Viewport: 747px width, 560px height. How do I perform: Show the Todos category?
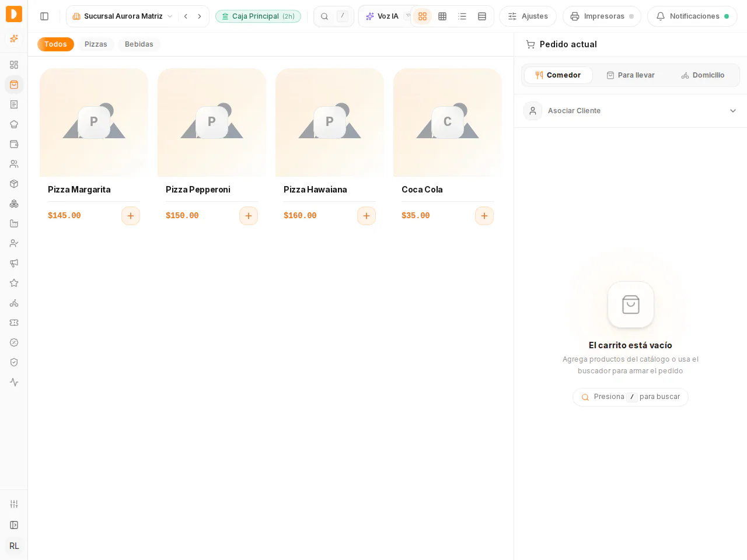click(56, 44)
